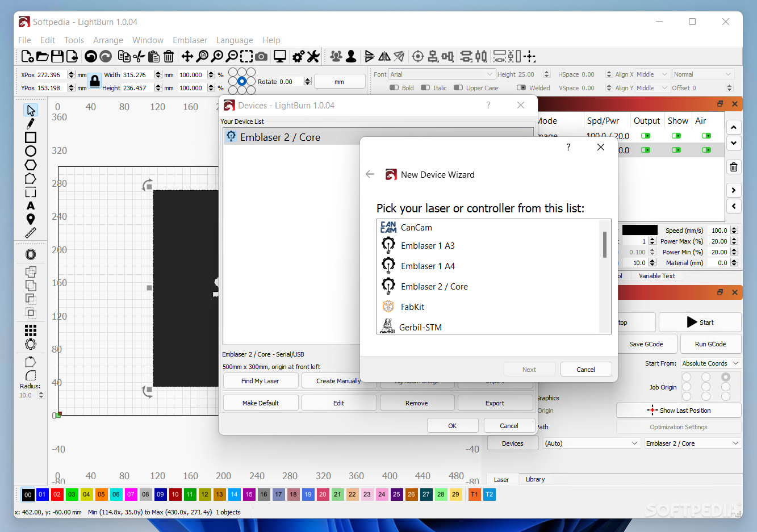Open the Start From Absolute Coords dropdown

point(711,363)
